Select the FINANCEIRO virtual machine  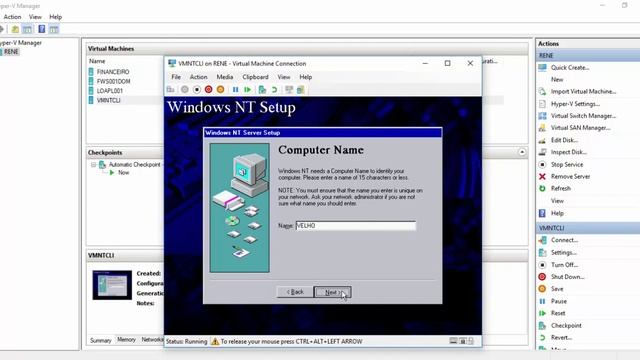(113, 72)
